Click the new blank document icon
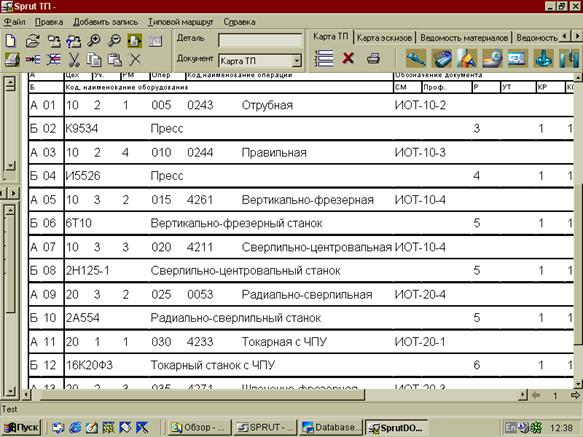583x437 pixels. 10,41
